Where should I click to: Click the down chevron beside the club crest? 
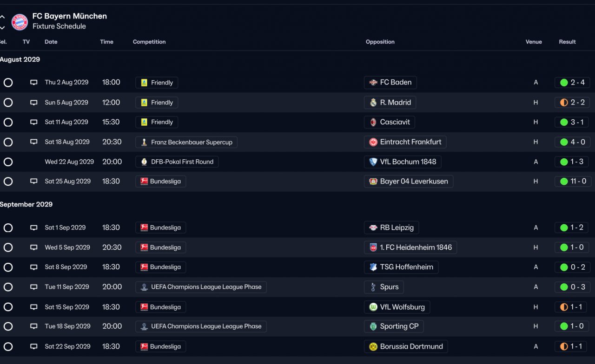coord(2,27)
